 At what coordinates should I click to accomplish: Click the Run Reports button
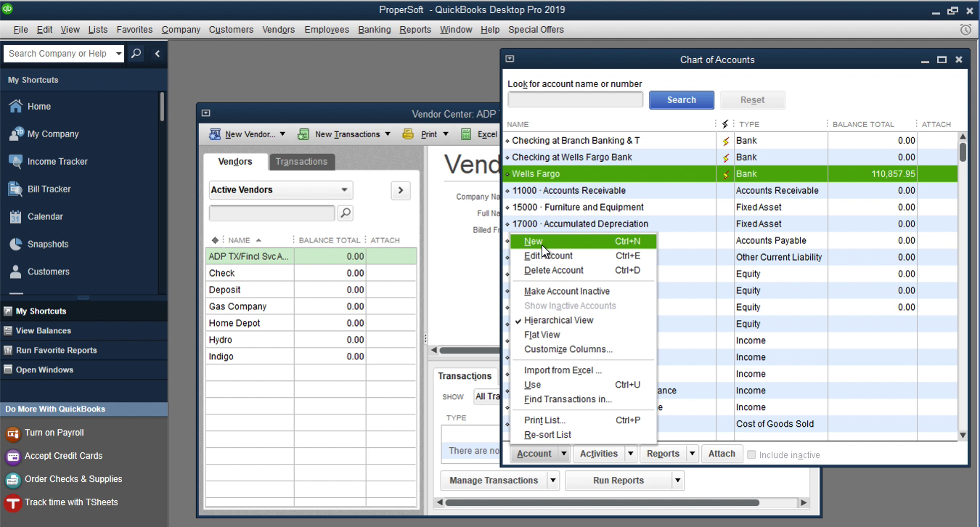[x=618, y=481]
